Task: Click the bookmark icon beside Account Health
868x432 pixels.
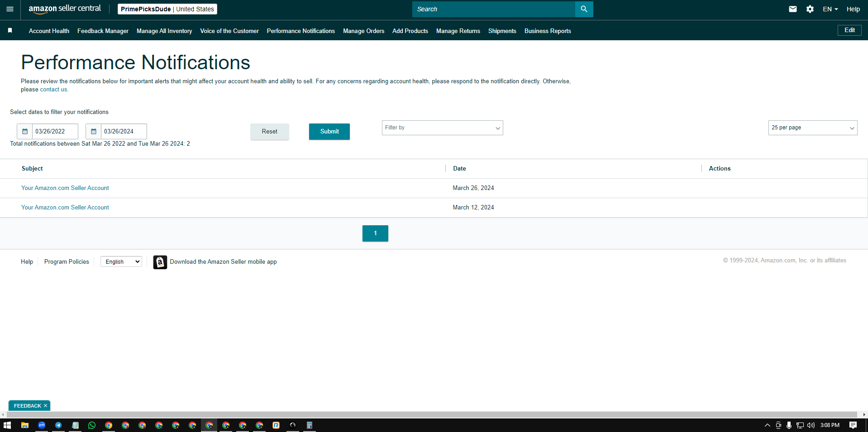Action: pyautogui.click(x=10, y=30)
